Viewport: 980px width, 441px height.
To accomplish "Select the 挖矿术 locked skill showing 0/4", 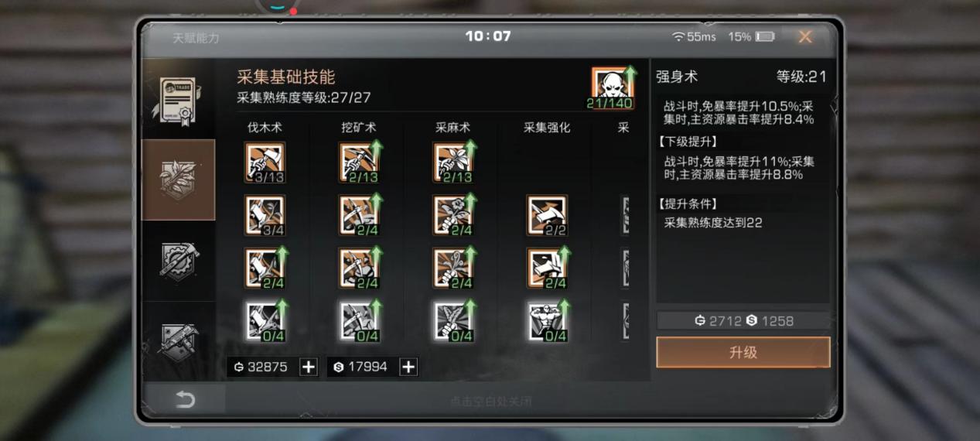I will coord(359,320).
